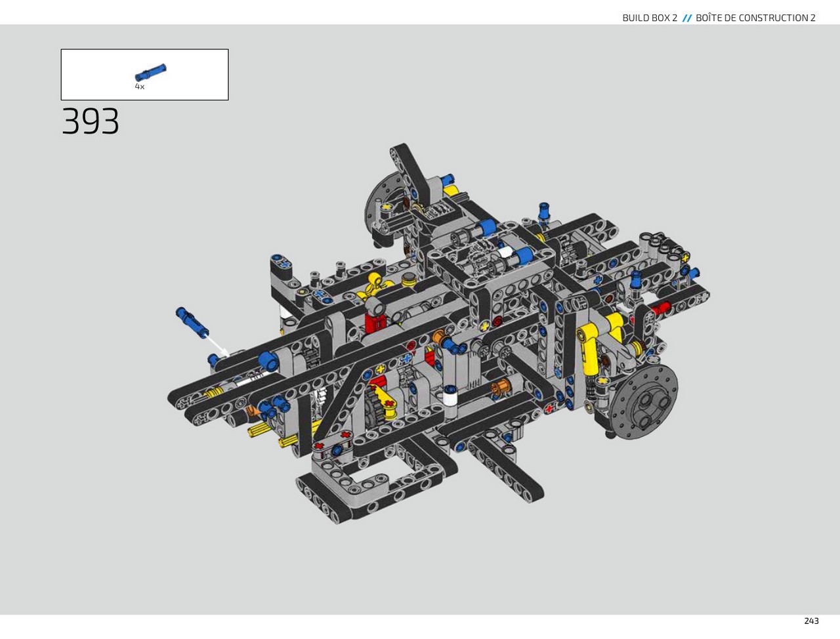Click the page number 243

click(x=811, y=621)
